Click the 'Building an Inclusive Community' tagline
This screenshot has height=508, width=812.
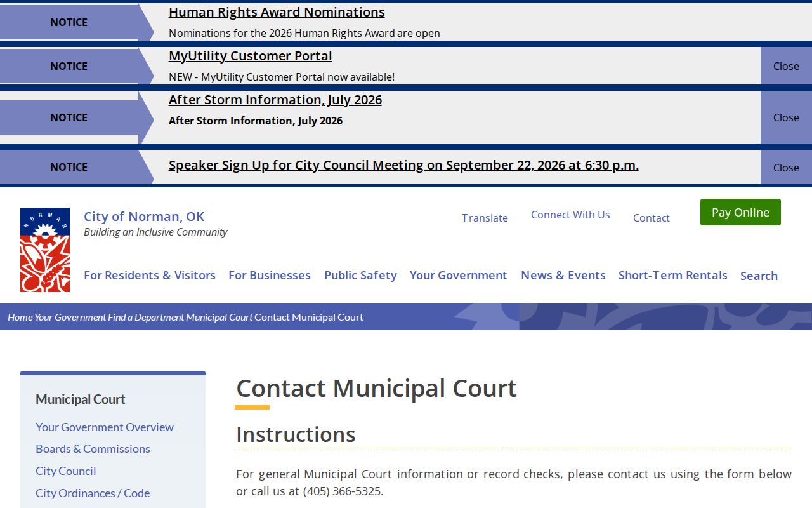(155, 232)
